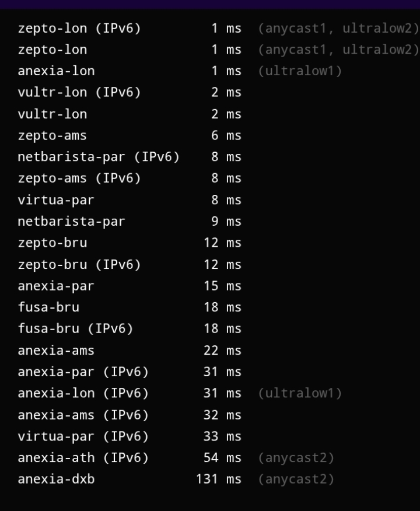This screenshot has width=420, height=511.
Task: Select the anexia-ams 22 ms entry
Action: point(56,351)
